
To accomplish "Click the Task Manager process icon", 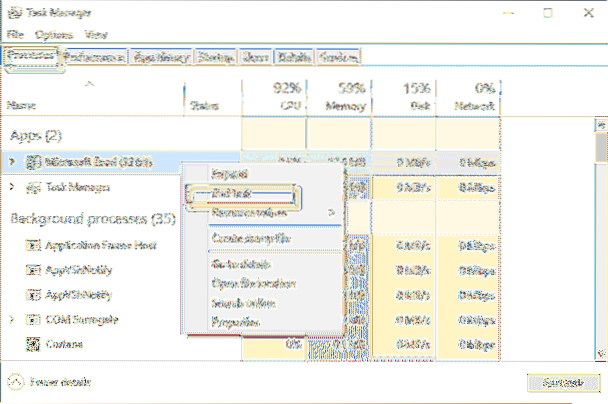I will click(x=32, y=187).
